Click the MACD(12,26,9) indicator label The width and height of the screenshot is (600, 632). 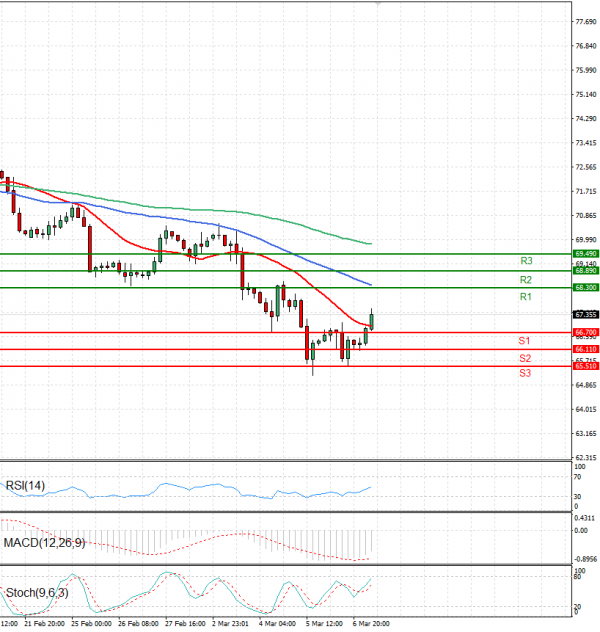[44, 543]
